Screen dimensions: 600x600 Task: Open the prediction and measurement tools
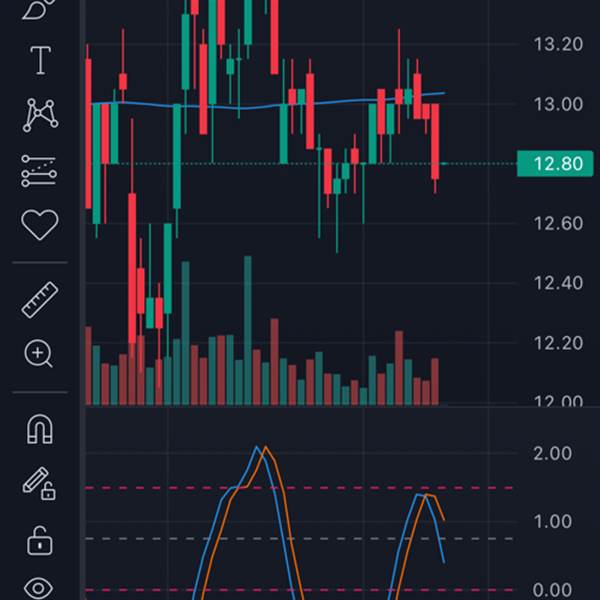(x=39, y=171)
